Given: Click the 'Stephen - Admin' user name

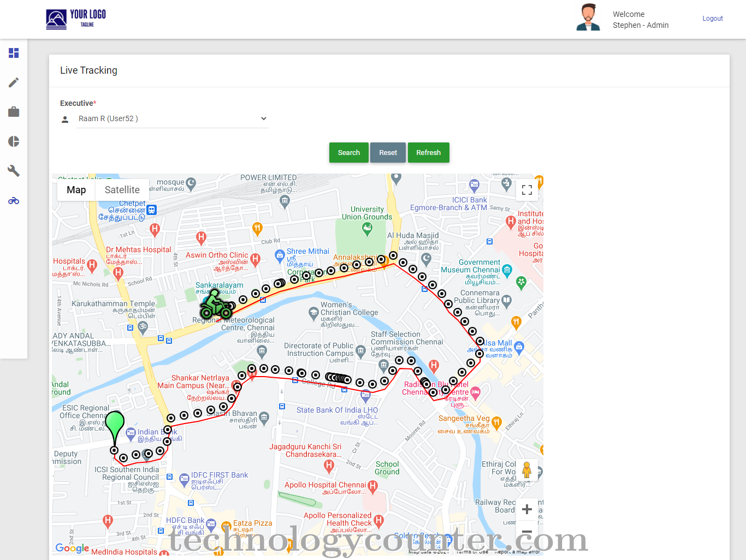Looking at the screenshot, I should click(641, 25).
